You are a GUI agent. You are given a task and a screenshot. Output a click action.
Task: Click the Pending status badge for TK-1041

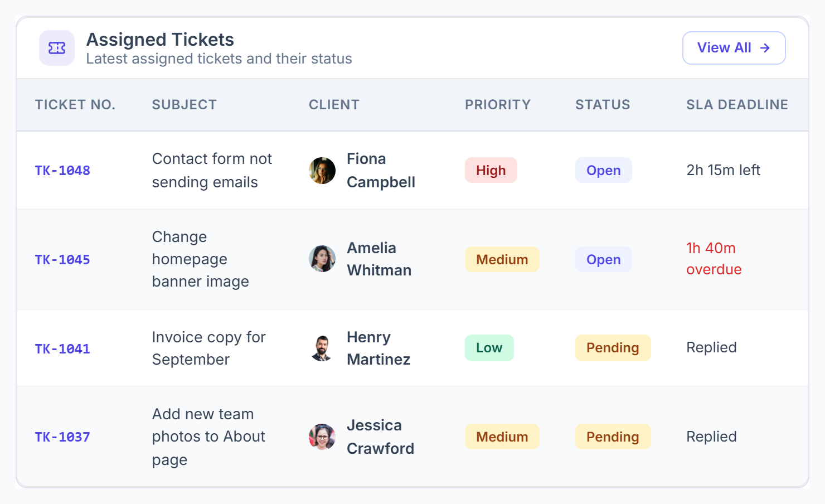click(x=613, y=348)
